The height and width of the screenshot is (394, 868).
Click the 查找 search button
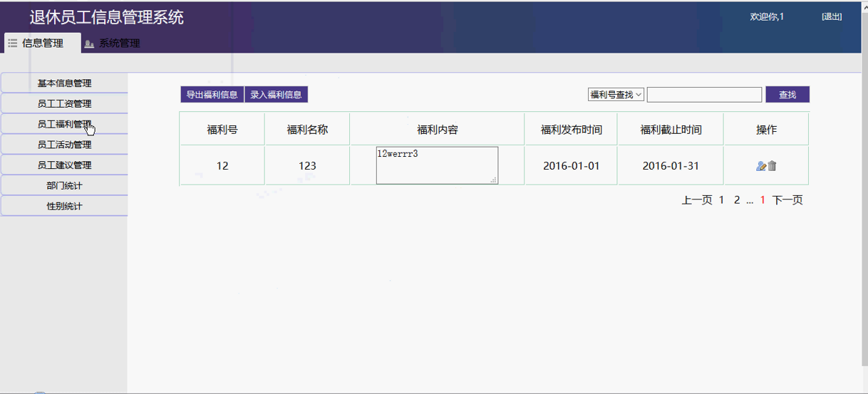[787, 95]
